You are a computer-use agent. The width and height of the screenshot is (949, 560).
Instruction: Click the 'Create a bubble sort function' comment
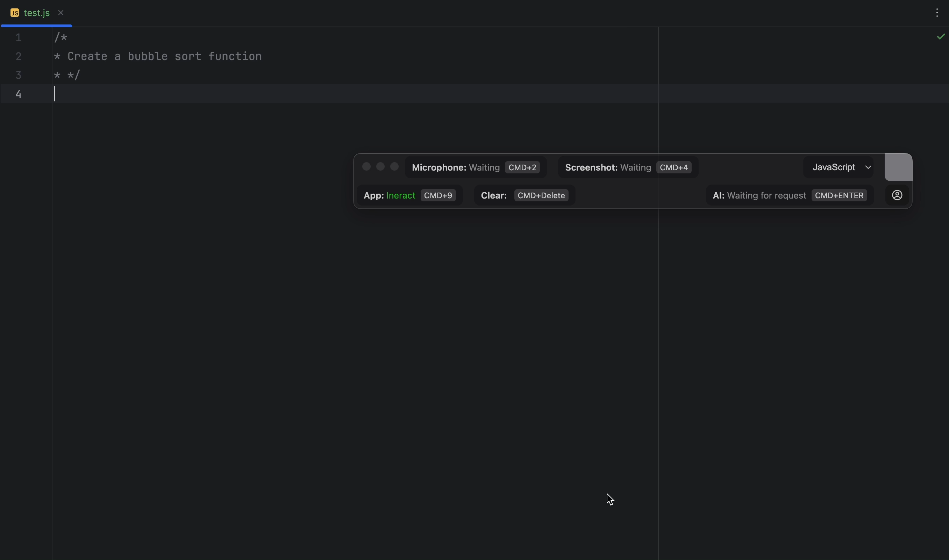click(164, 57)
